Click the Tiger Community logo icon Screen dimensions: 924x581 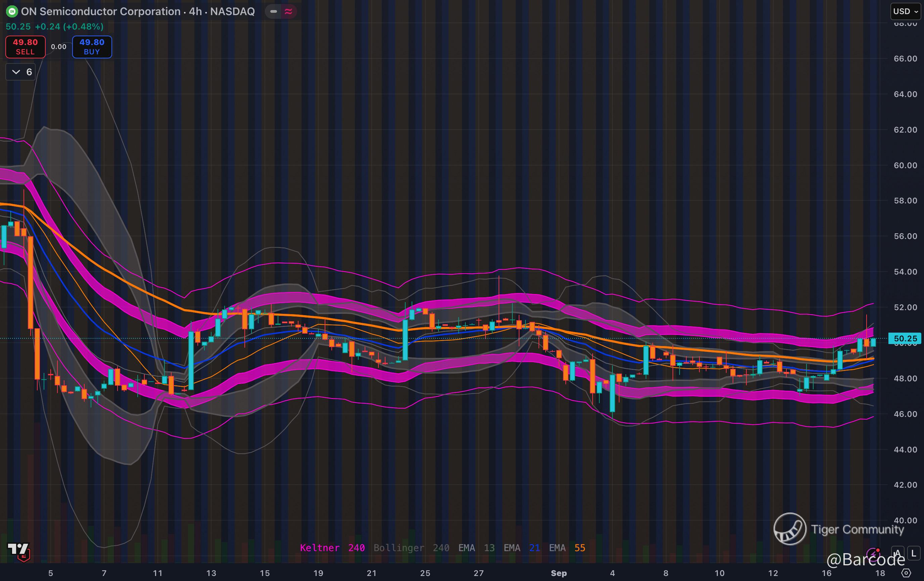(790, 529)
